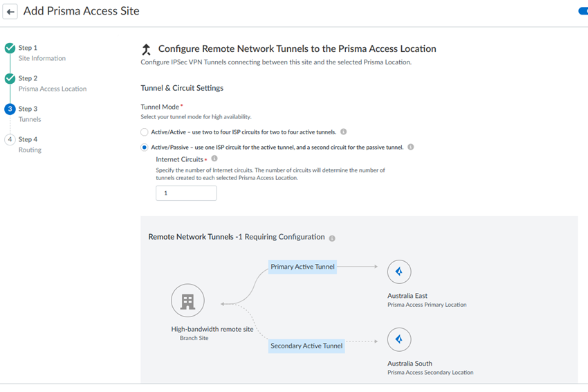Screen dimensions: 588x392
Task: Click the info icon next to Active/Active option
Action: point(344,132)
